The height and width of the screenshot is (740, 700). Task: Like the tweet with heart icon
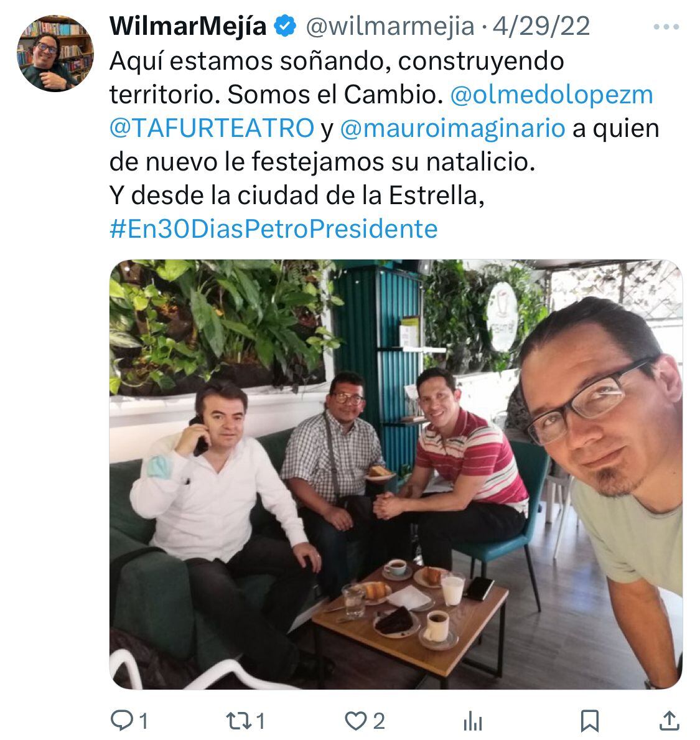[x=356, y=721]
